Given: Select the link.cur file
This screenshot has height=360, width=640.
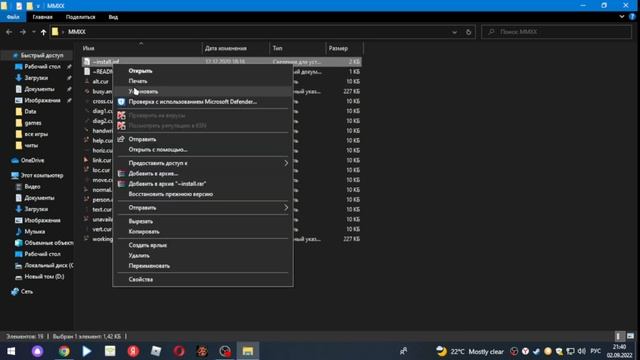Looking at the screenshot, I should point(102,160).
